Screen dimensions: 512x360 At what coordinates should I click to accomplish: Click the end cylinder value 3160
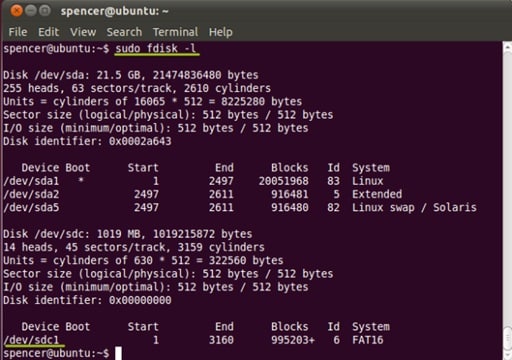coord(221,340)
